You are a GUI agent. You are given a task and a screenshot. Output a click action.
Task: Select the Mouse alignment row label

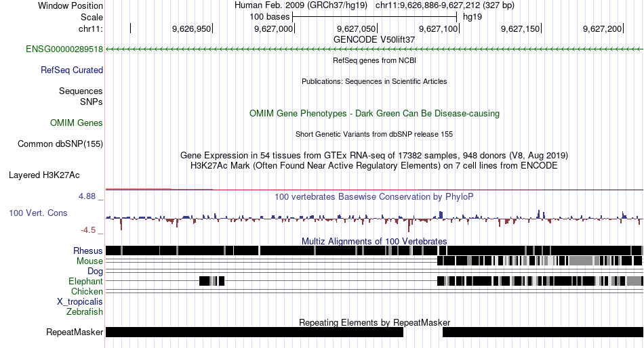click(x=89, y=261)
